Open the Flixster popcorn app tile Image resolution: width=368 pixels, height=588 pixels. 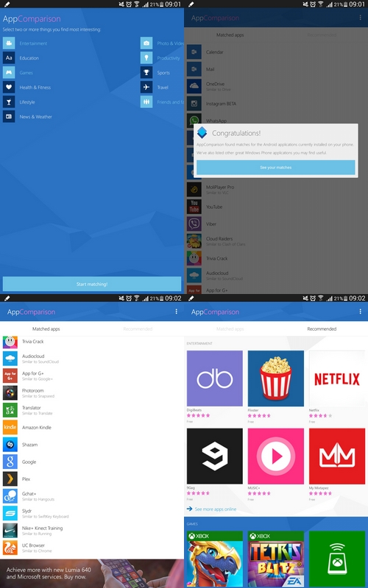pyautogui.click(x=276, y=379)
